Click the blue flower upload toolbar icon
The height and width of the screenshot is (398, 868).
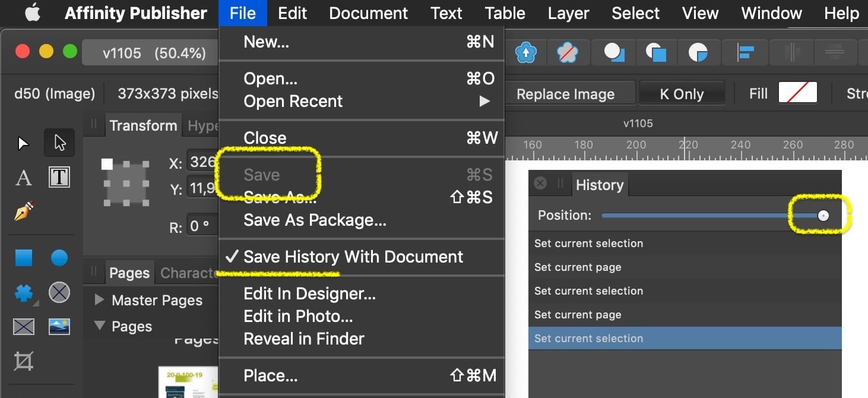[526, 53]
